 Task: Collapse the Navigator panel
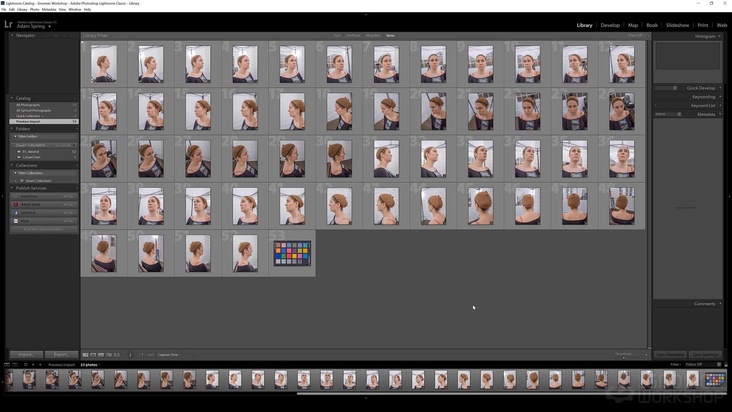pyautogui.click(x=12, y=35)
